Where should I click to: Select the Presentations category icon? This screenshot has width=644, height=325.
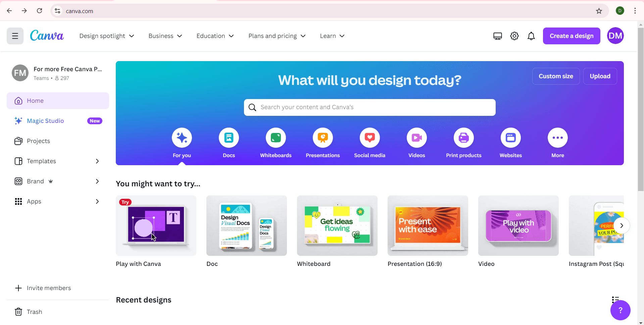coord(323,138)
